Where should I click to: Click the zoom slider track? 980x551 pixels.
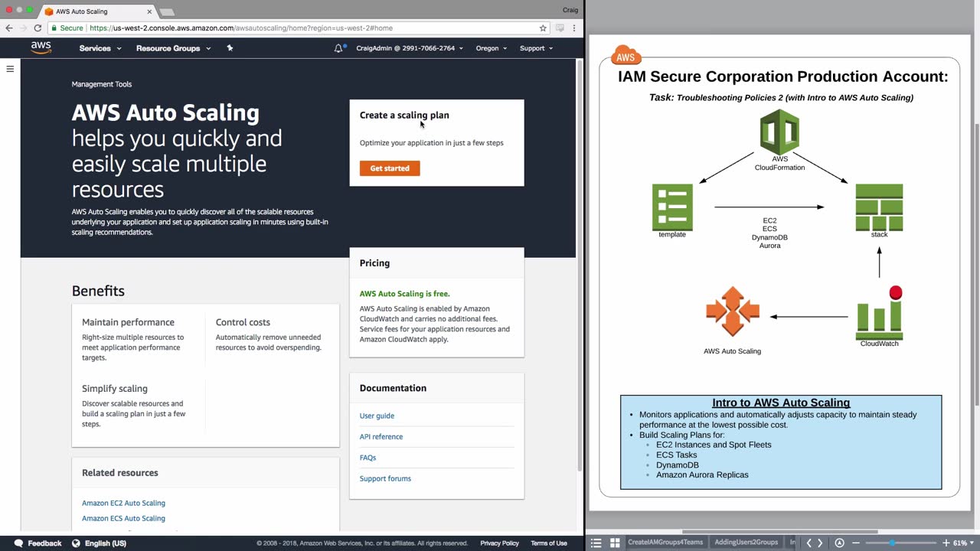pyautogui.click(x=901, y=543)
